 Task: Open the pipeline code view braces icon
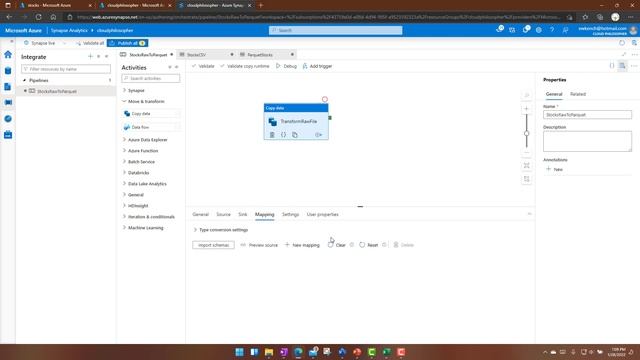click(x=611, y=66)
